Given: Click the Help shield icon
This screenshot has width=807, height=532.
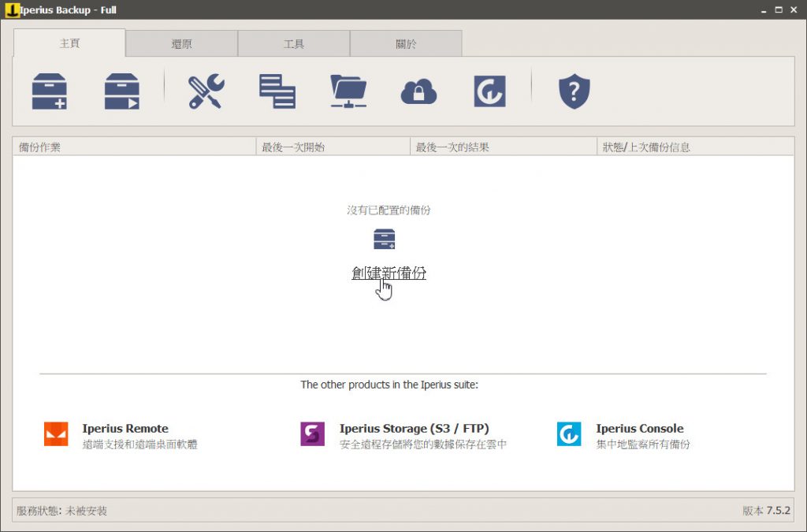Looking at the screenshot, I should tap(574, 91).
